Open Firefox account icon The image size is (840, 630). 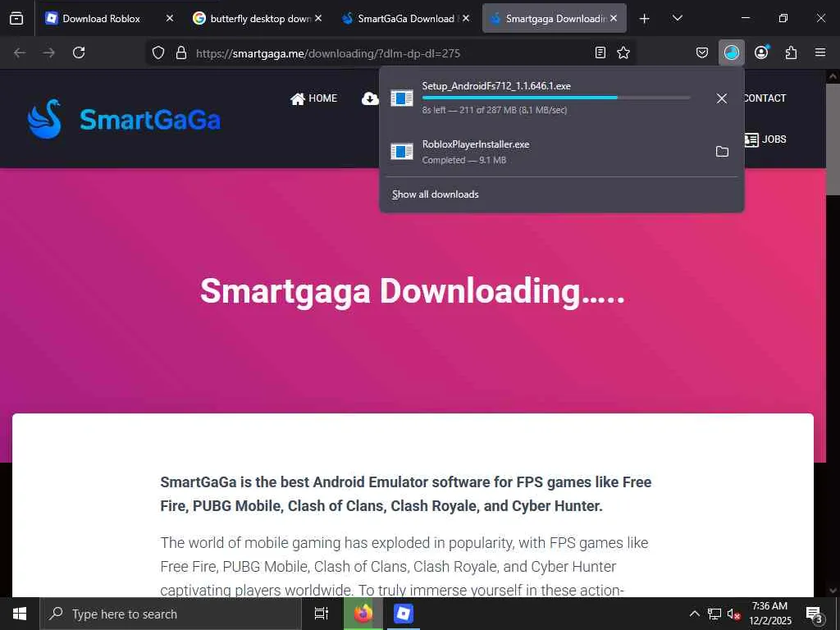tap(761, 52)
